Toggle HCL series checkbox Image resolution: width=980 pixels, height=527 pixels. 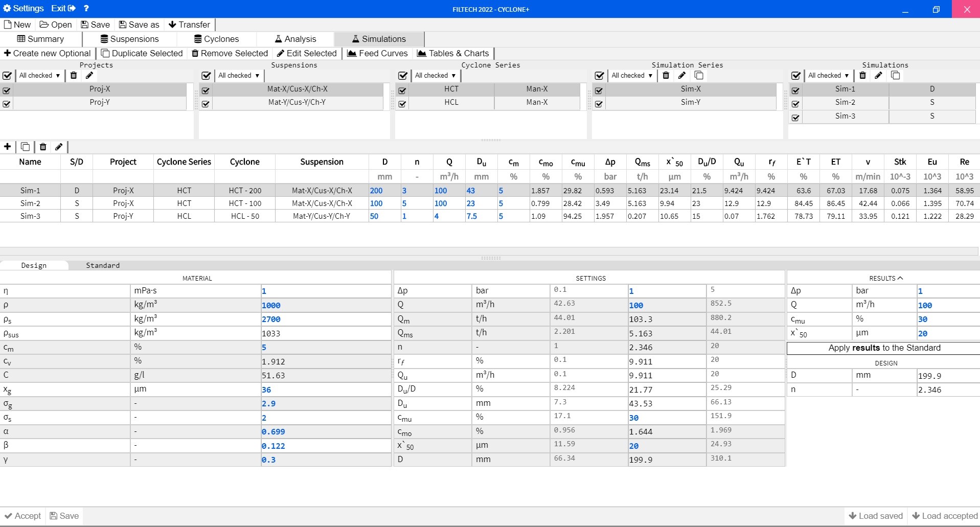[402, 104]
